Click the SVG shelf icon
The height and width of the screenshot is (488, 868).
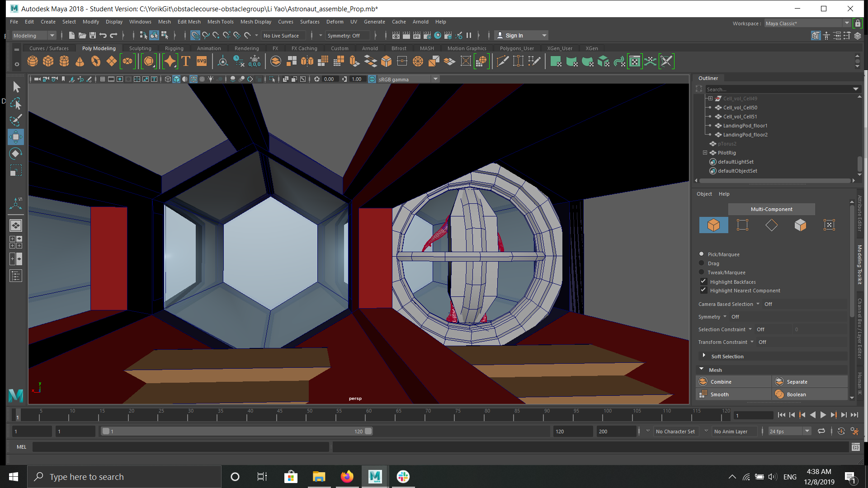pyautogui.click(x=202, y=61)
